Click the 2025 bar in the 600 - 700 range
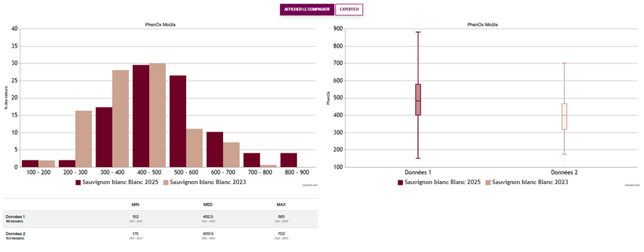The height and width of the screenshot is (252, 644). point(214,150)
